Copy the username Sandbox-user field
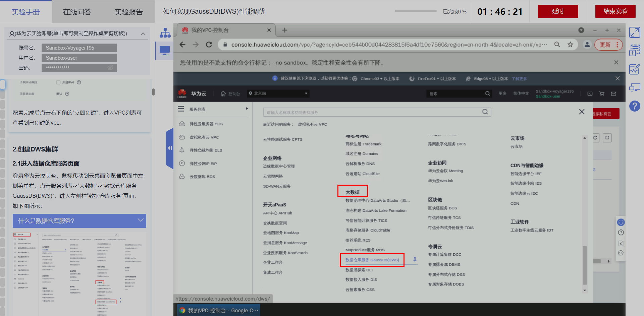 click(x=79, y=58)
